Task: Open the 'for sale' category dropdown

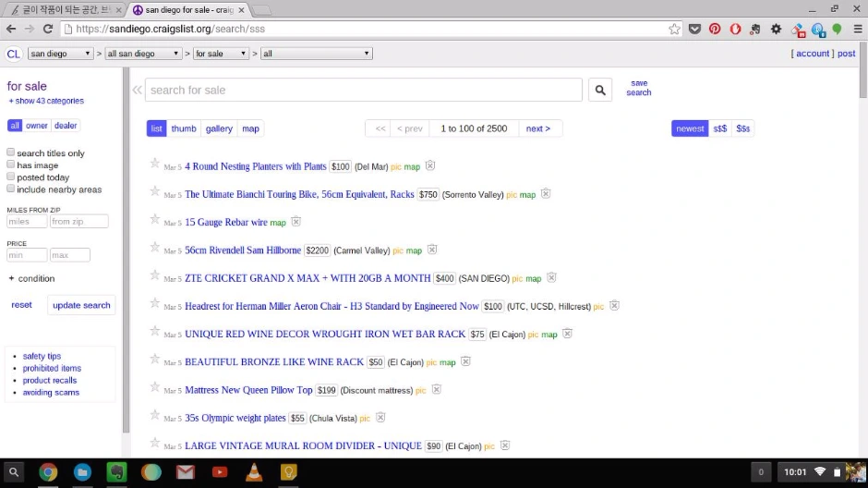Action: pos(221,54)
